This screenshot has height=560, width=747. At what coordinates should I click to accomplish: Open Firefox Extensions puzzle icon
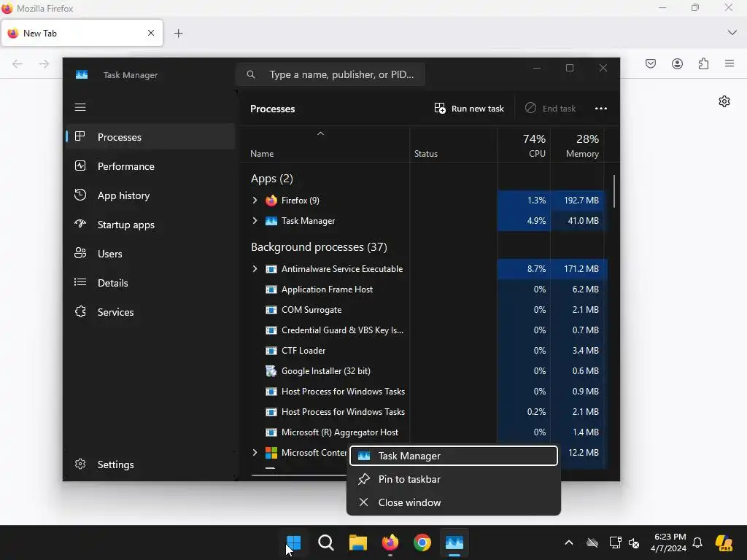pyautogui.click(x=704, y=63)
